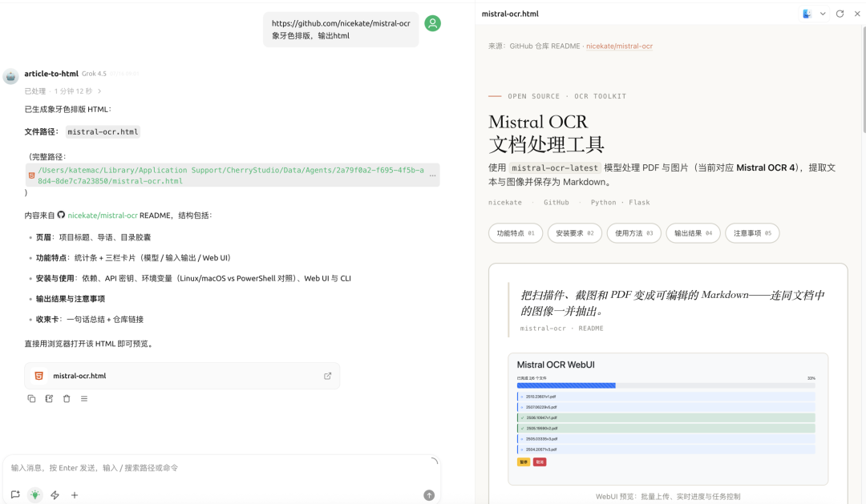
Task: Delete the assistant message with trash icon
Action: (67, 398)
